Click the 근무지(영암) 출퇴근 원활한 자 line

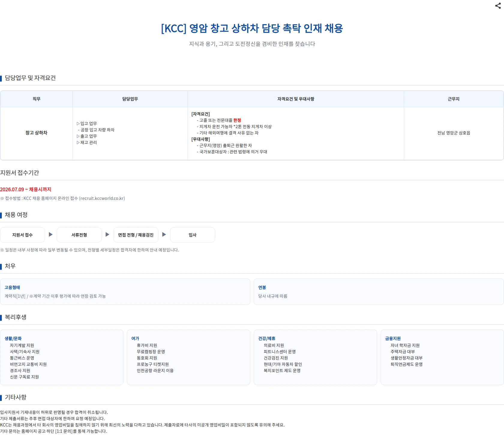[224, 146]
